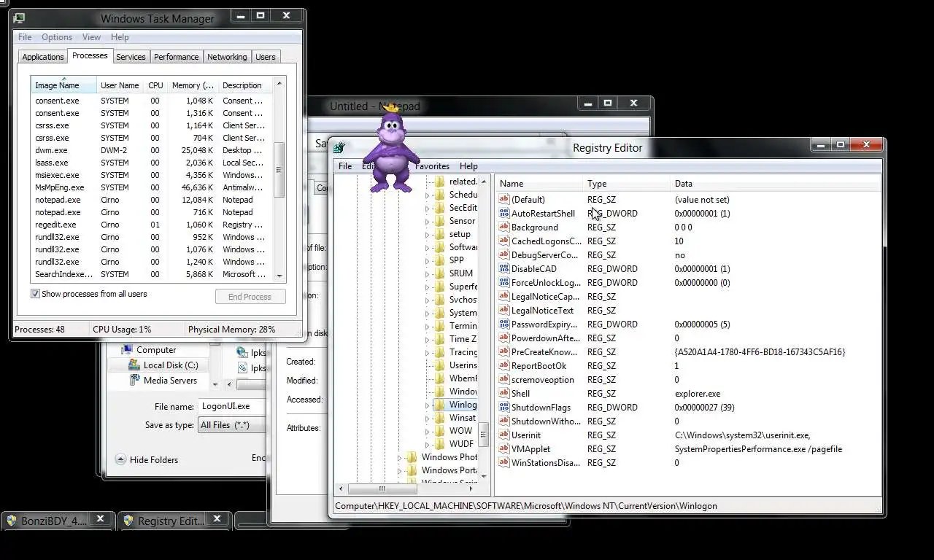Switch to the Applications tab

point(43,57)
